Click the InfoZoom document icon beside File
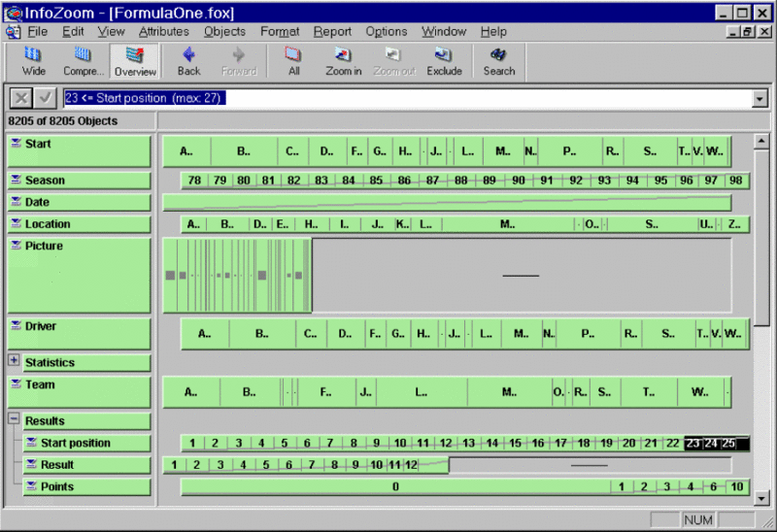 click(x=13, y=32)
